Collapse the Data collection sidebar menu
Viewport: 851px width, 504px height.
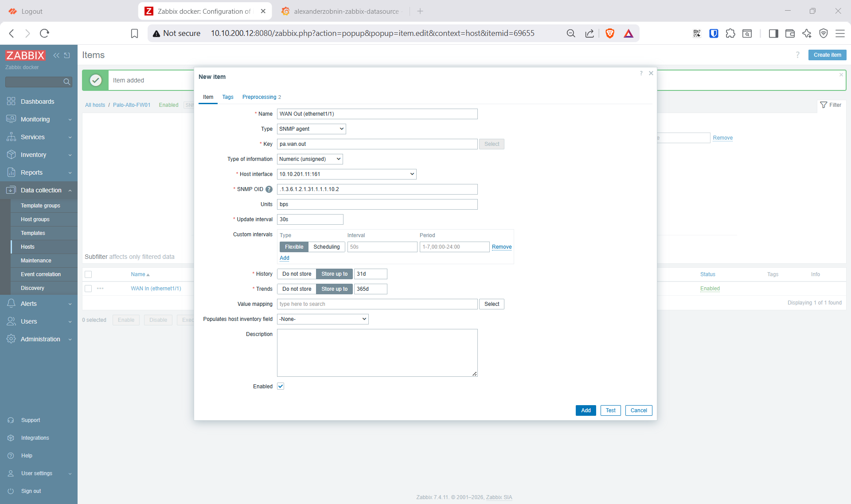click(x=39, y=190)
